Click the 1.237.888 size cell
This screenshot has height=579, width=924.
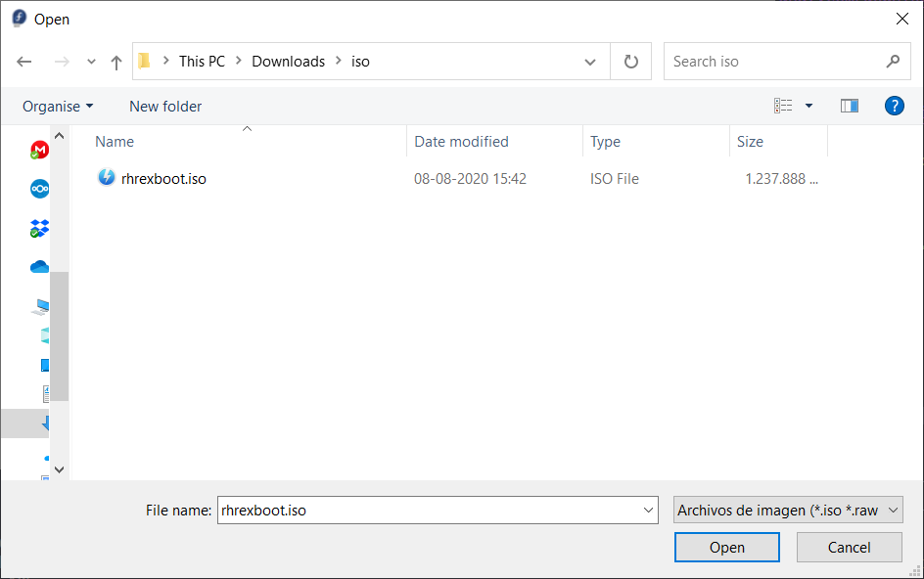click(x=781, y=179)
